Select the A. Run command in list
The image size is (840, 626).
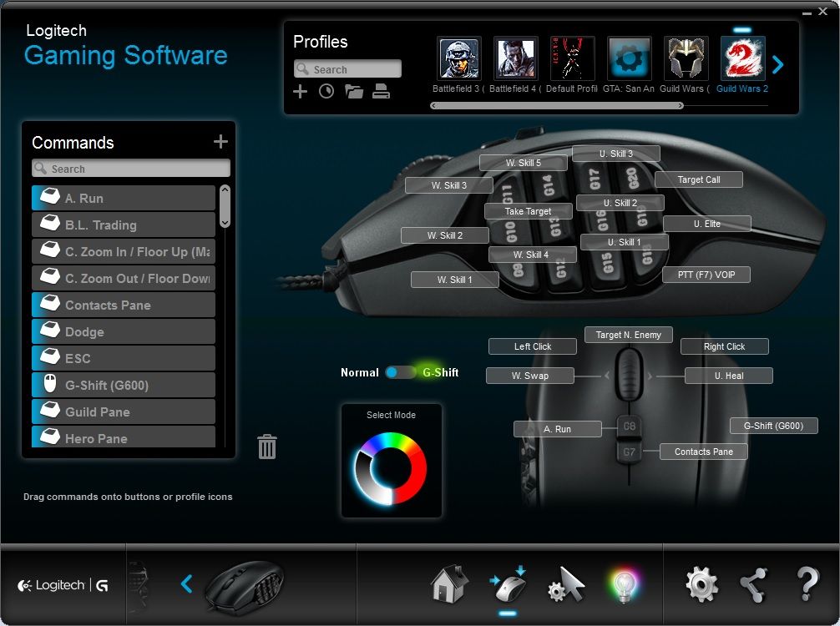[124, 198]
